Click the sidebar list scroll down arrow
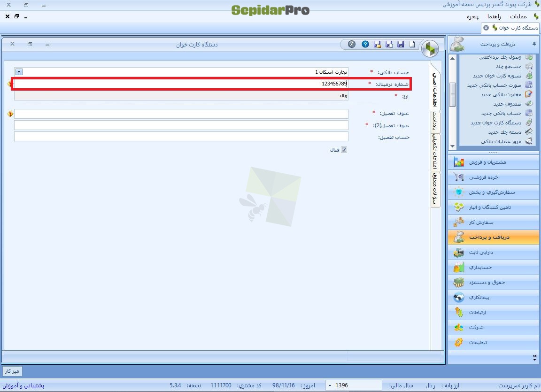 pyautogui.click(x=452, y=146)
